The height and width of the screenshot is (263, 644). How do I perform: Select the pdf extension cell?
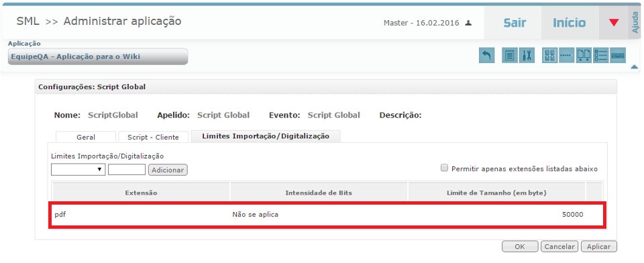click(x=60, y=214)
